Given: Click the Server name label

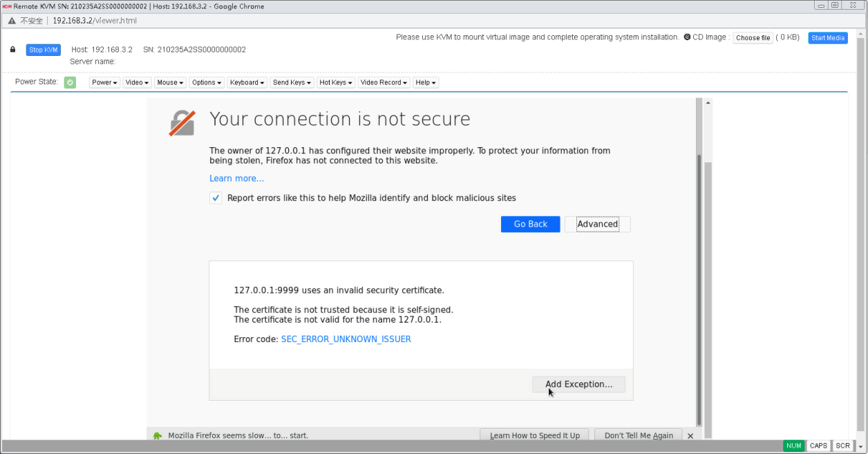Looking at the screenshot, I should pyautogui.click(x=93, y=62).
